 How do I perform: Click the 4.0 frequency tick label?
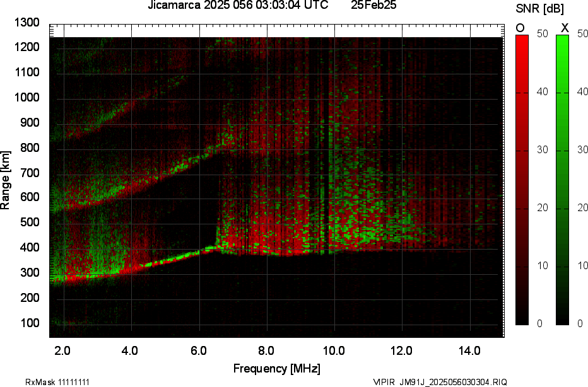[130, 350]
